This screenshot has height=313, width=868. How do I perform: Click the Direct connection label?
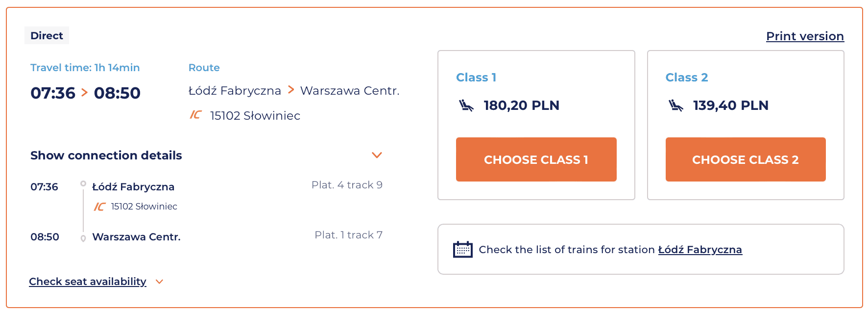pos(47,36)
